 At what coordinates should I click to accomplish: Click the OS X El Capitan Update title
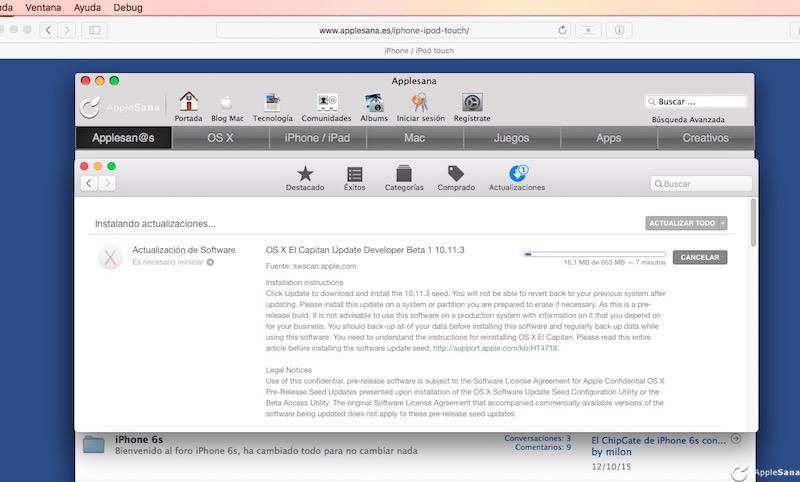click(365, 250)
